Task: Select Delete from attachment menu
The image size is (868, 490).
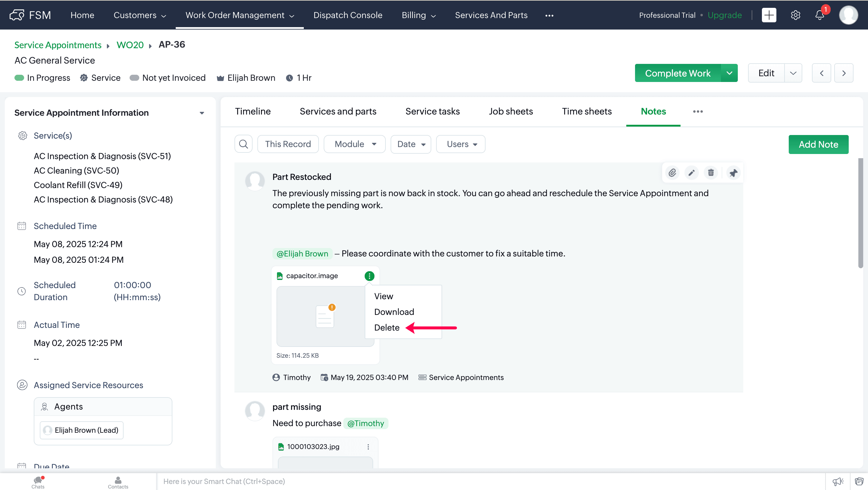Action: 386,328
